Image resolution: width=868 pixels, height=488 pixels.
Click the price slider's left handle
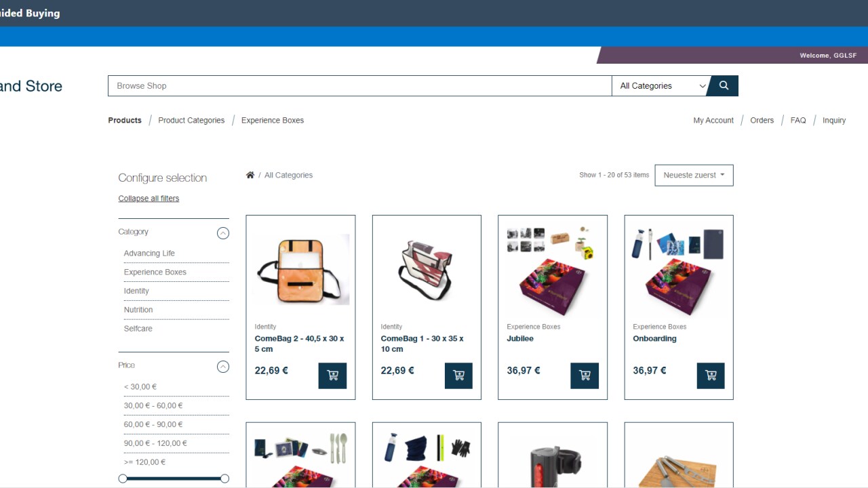[123, 479]
